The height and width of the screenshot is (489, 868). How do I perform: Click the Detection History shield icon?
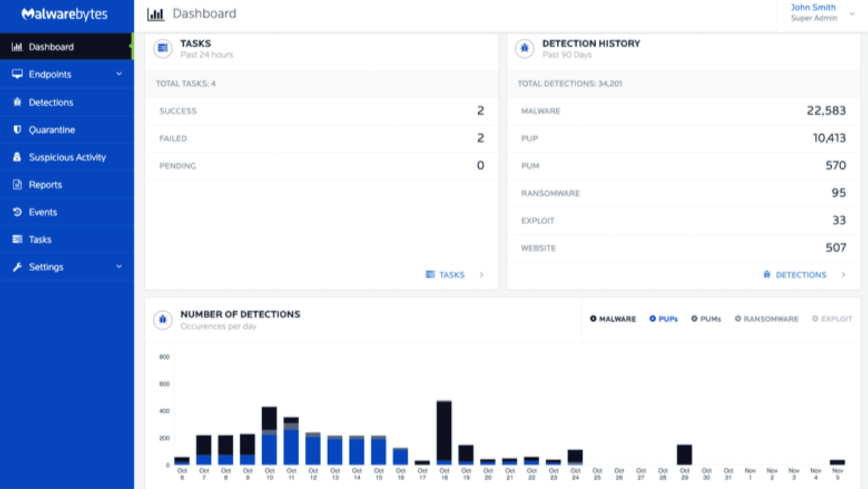pyautogui.click(x=524, y=48)
